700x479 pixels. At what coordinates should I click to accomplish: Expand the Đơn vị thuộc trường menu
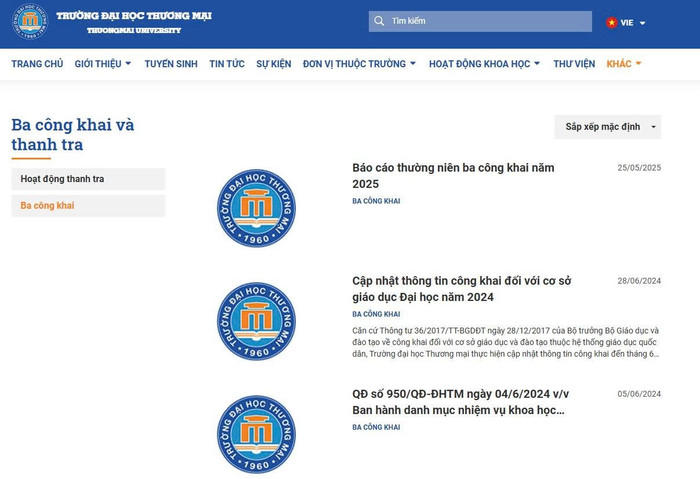[359, 64]
